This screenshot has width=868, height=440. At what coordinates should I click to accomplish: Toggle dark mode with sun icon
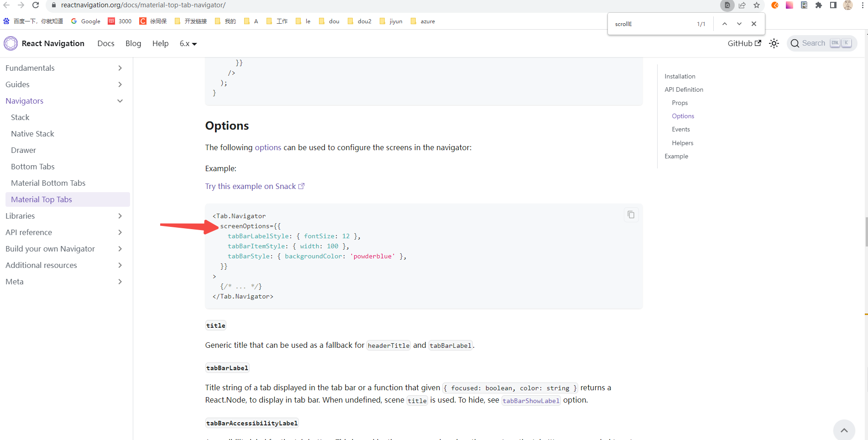click(x=774, y=43)
